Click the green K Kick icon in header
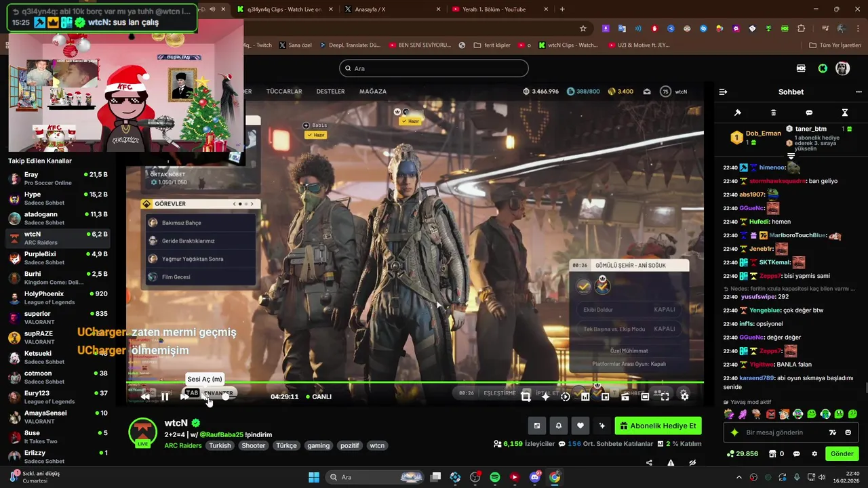The width and height of the screenshot is (868, 488). (823, 68)
